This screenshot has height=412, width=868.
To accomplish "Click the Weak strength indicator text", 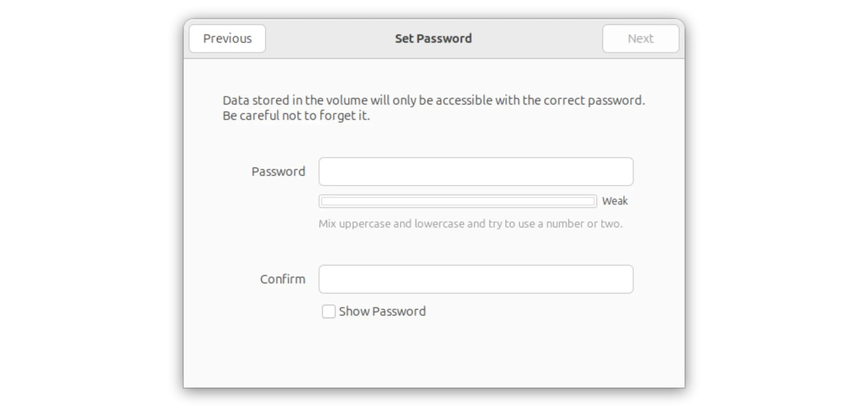I will point(614,201).
